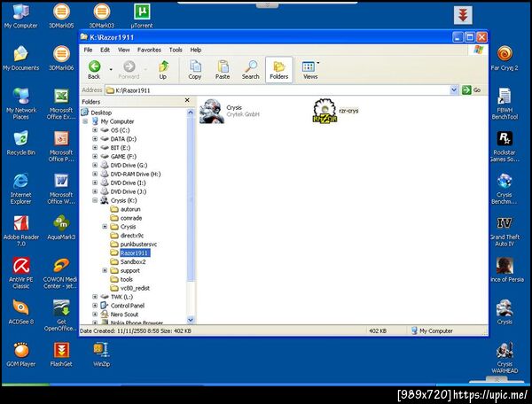
Task: Select Desktop in folder tree
Action: coord(101,113)
